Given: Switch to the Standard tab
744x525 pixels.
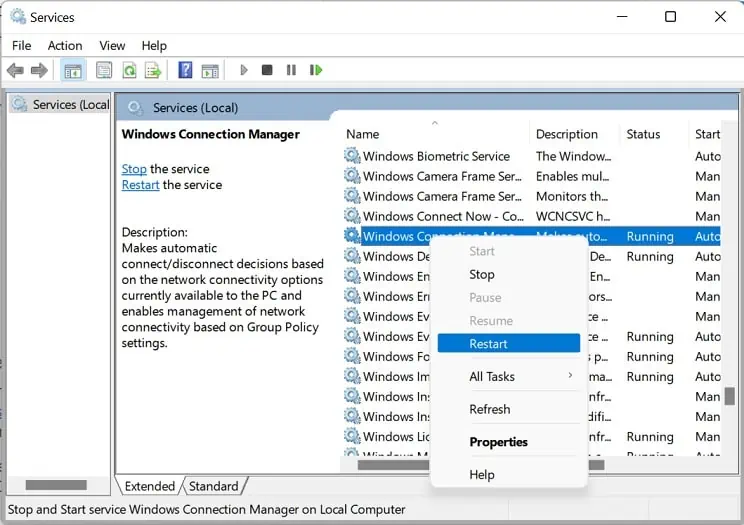Looking at the screenshot, I should (214, 486).
